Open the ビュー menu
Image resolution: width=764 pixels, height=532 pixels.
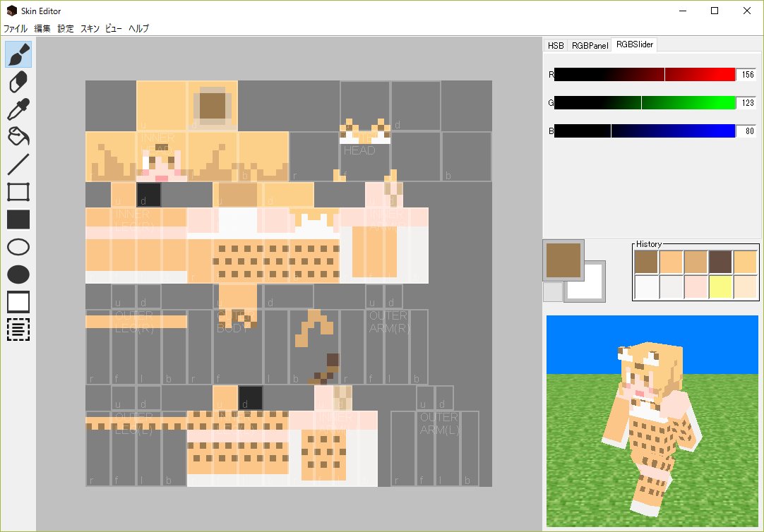(x=115, y=28)
